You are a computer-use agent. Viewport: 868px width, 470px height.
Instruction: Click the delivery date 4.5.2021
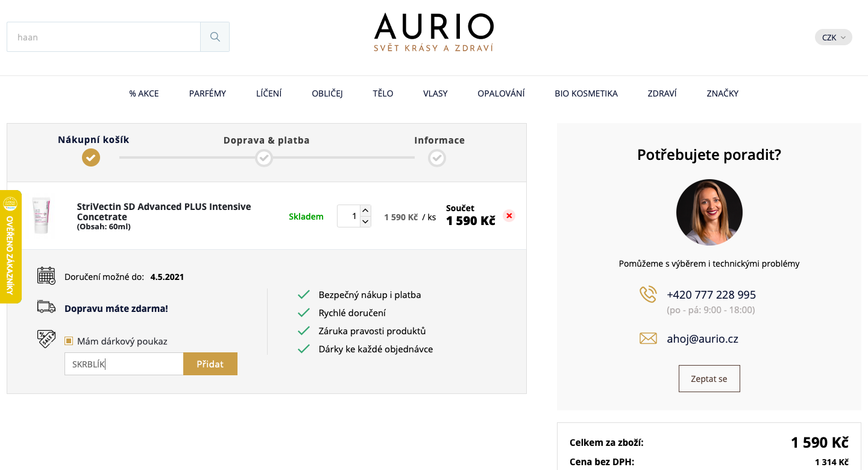click(167, 278)
